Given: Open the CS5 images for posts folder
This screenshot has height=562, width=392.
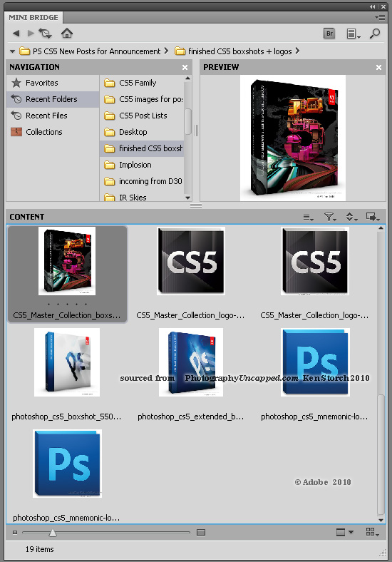Looking at the screenshot, I should coord(142,99).
